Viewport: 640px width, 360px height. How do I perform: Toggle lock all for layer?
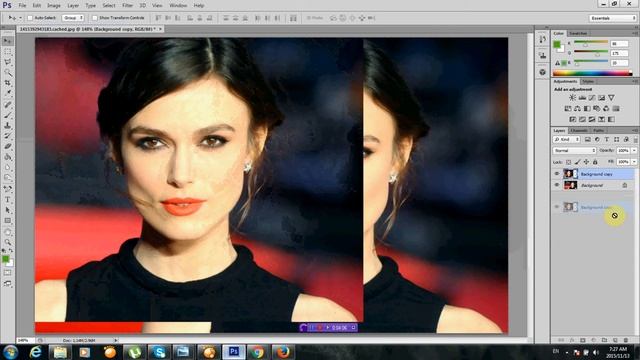coord(595,162)
